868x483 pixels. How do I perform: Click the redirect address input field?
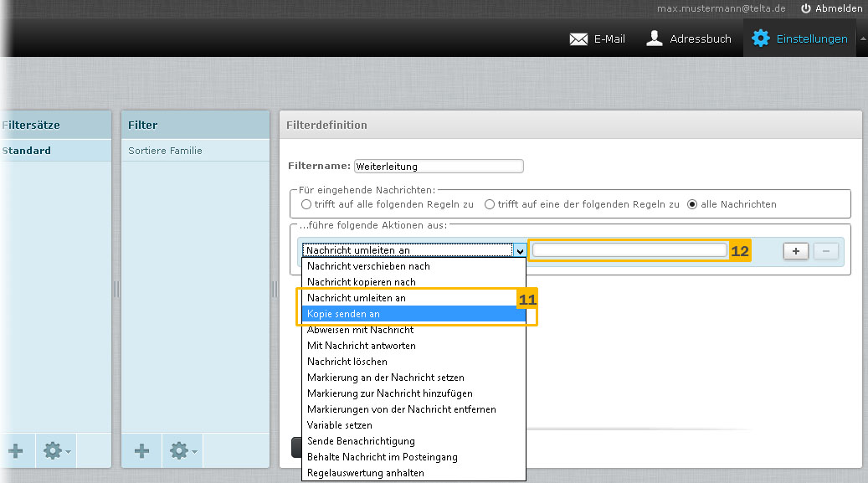coord(629,250)
